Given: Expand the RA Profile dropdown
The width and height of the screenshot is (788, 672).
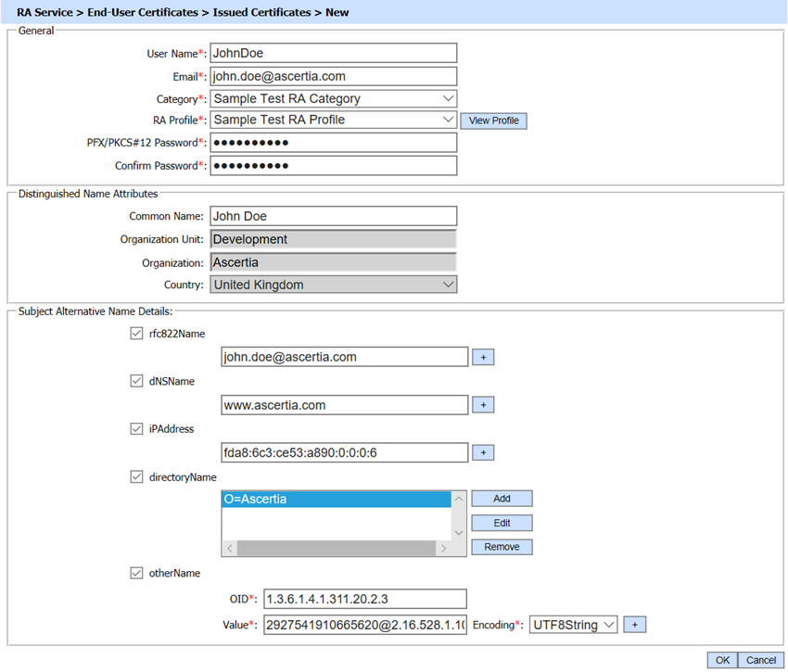Looking at the screenshot, I should [334, 120].
